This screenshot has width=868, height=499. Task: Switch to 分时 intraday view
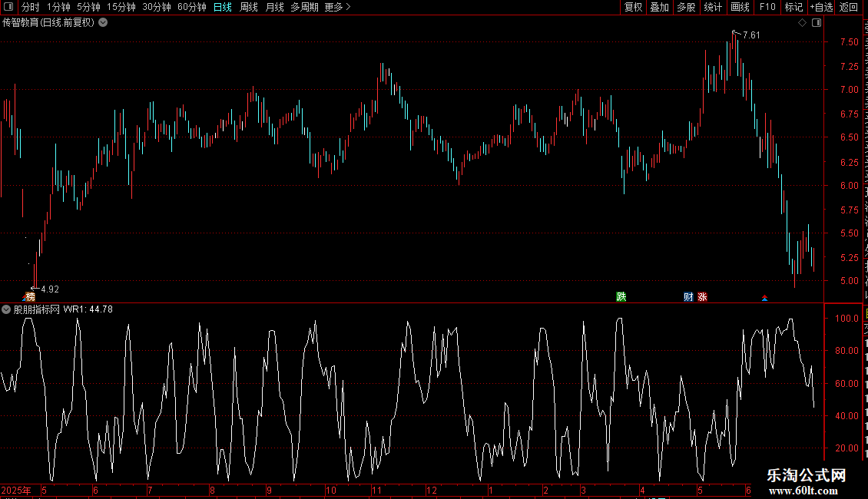(31, 7)
